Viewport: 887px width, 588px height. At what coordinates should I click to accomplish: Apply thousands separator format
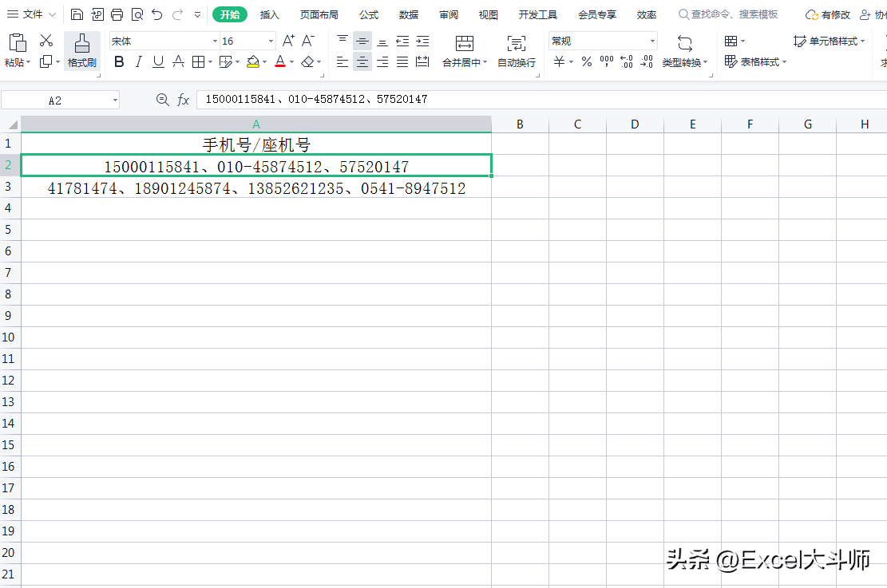tap(607, 61)
